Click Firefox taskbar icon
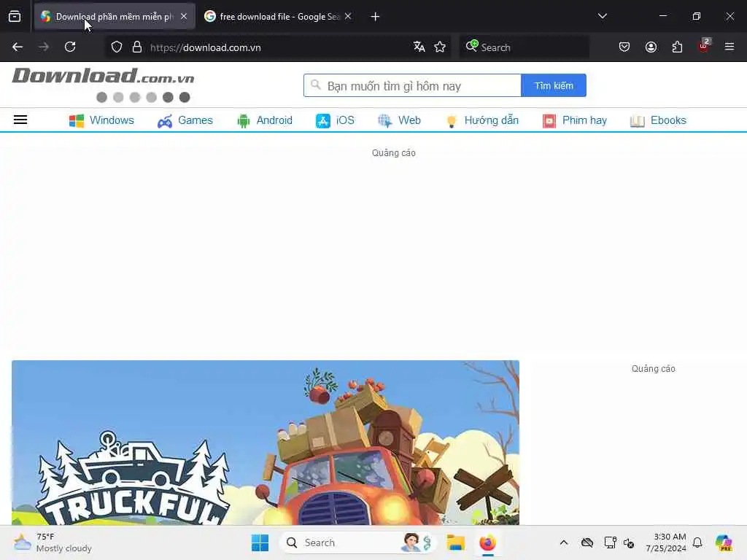This screenshot has width=747, height=560. coord(488,542)
